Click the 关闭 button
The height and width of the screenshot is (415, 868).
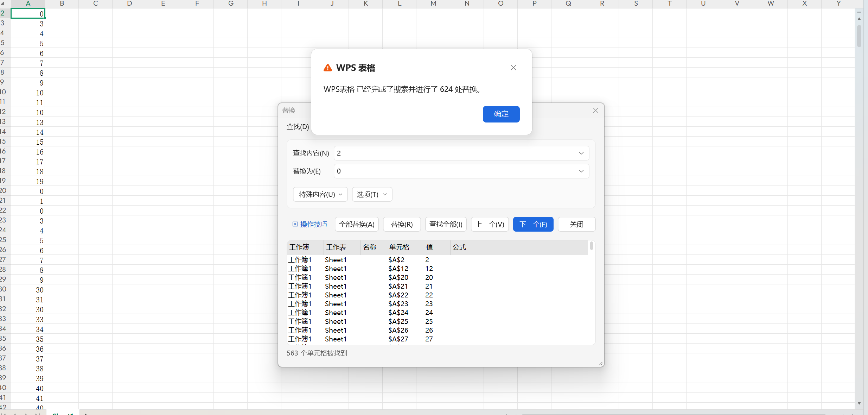(x=576, y=224)
